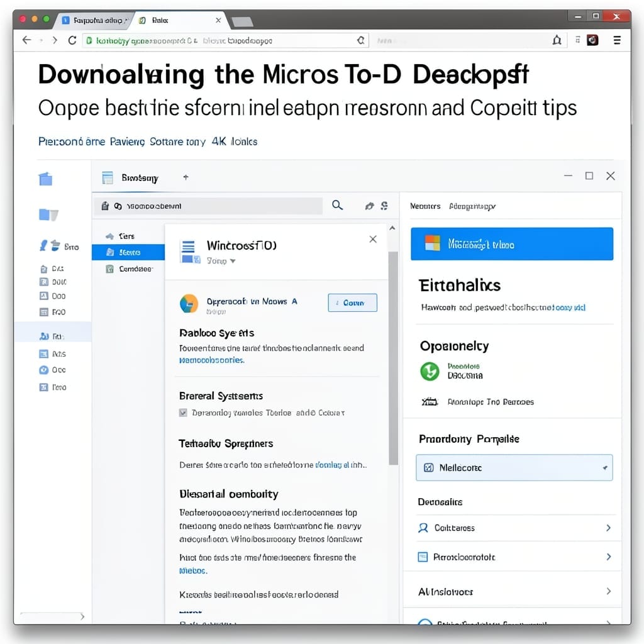Open the 'DOO' sidebar item
Viewport: 644px width, 644px height.
(x=52, y=296)
